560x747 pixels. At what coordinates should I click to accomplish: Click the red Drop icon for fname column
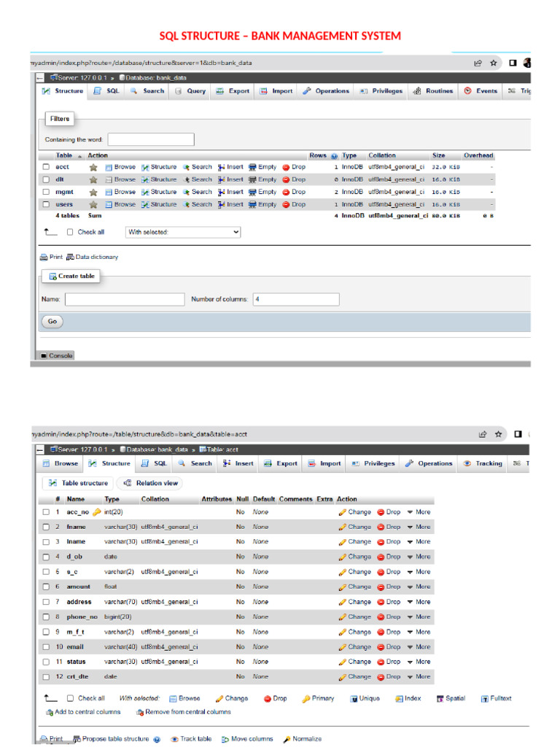[381, 527]
